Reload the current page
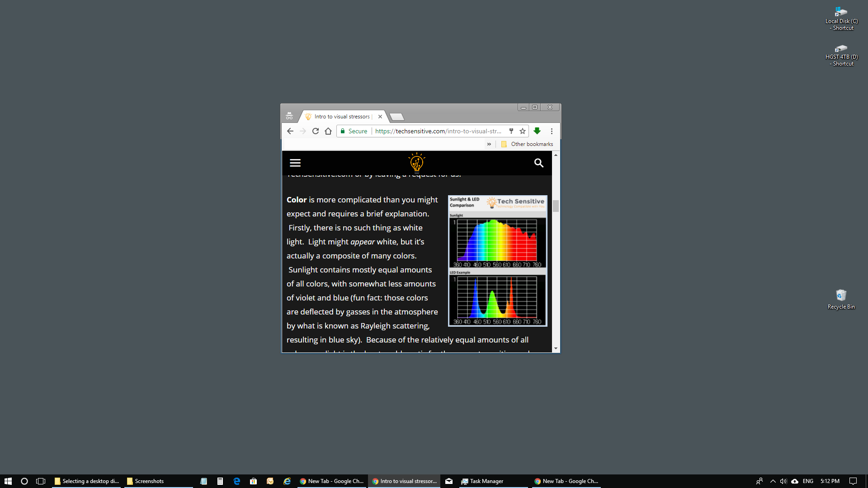868x488 pixels. [x=316, y=131]
